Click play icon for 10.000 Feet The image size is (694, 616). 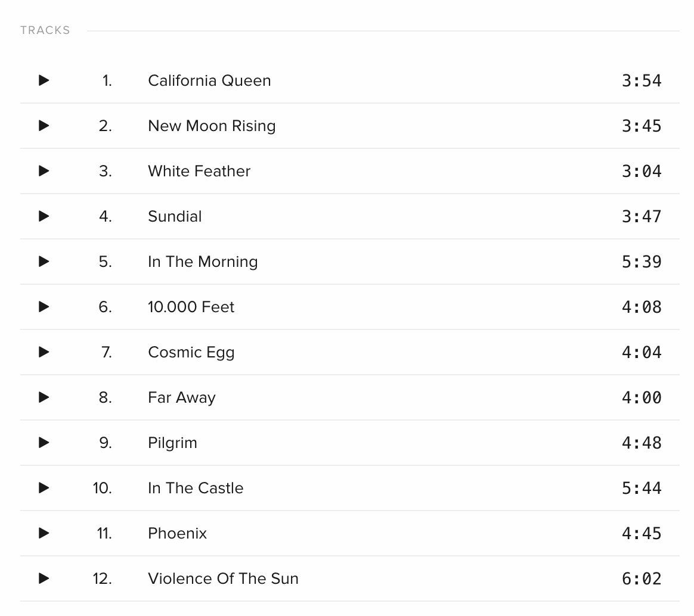click(x=44, y=306)
